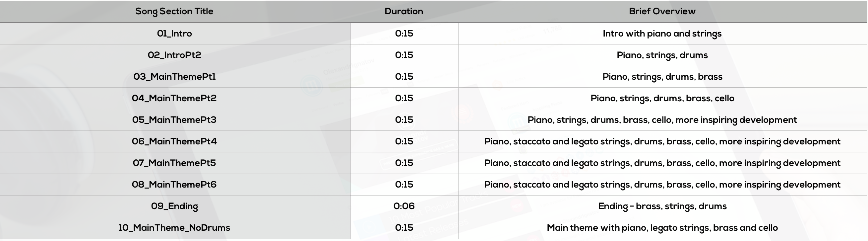The height and width of the screenshot is (241, 868).
Task: Click the Brief Overview column header
Action: pos(662,11)
